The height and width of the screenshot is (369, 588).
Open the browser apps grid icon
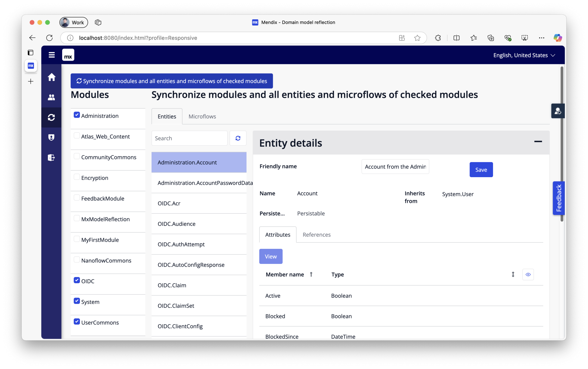(402, 38)
